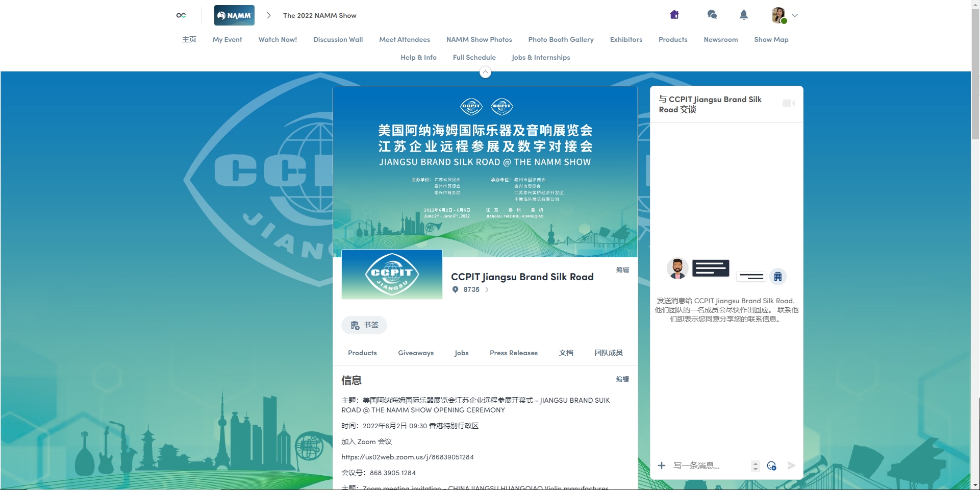The height and width of the screenshot is (490, 980).
Task: Click the 会议号 868 3905 1284 text
Action: coord(379,473)
